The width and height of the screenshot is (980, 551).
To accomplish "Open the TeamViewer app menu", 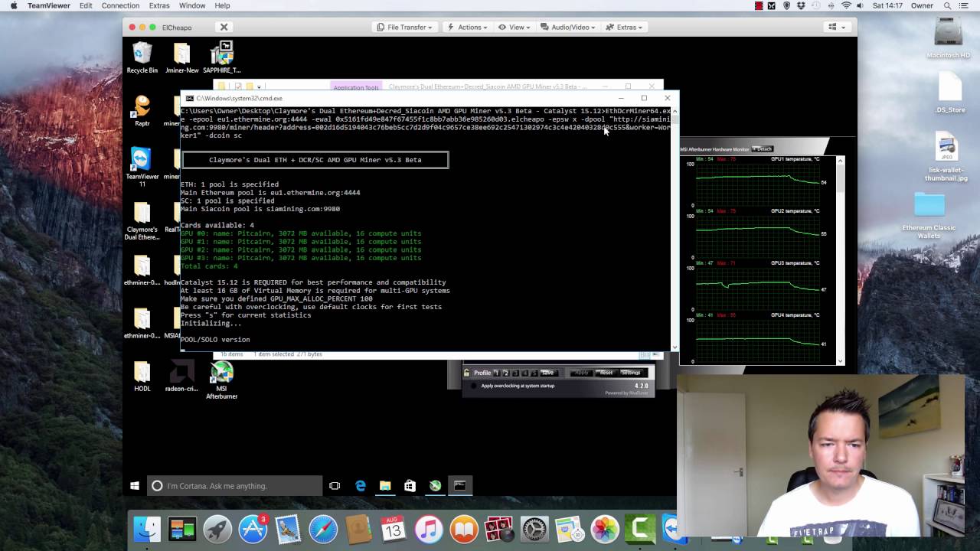I will 49,5.
